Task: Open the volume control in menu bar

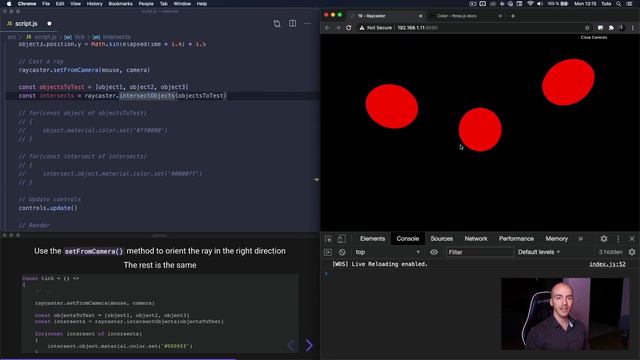Action: pyautogui.click(x=540, y=4)
